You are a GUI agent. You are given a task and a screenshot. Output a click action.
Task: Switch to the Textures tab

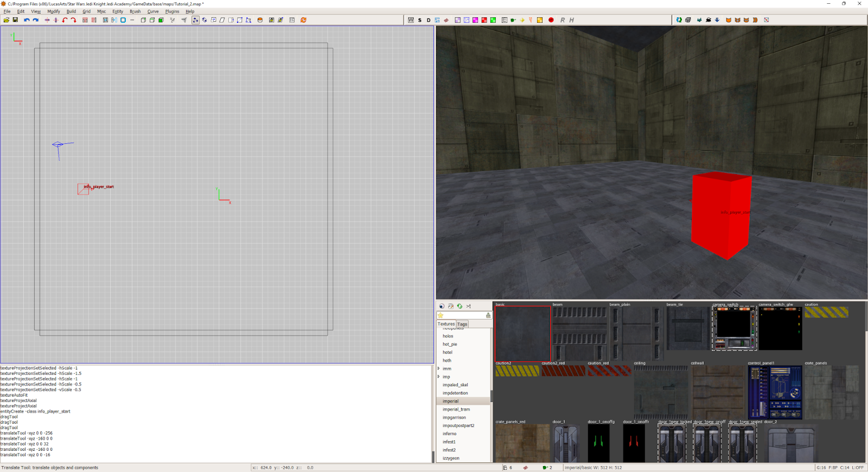(446, 324)
